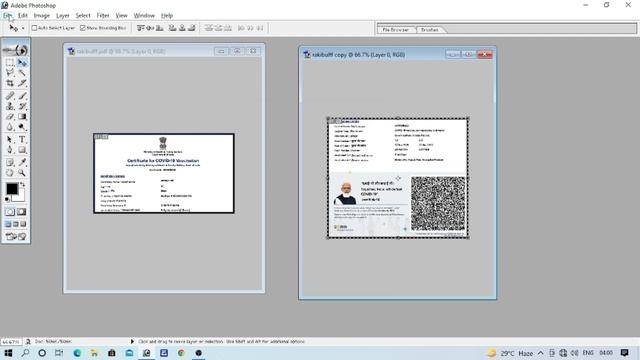Click the white background color swatch
The image size is (640, 360).
[20, 197]
